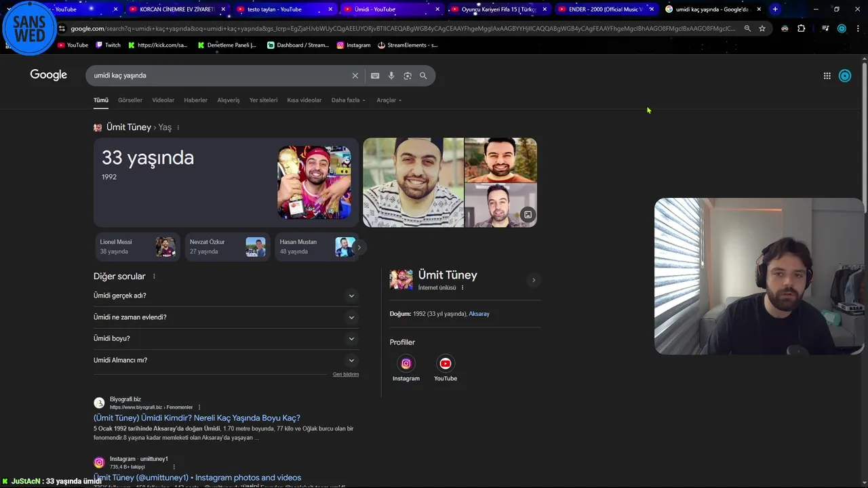868x488 pixels.
Task: Click "Geri bildirim" feedback link
Action: click(x=346, y=374)
